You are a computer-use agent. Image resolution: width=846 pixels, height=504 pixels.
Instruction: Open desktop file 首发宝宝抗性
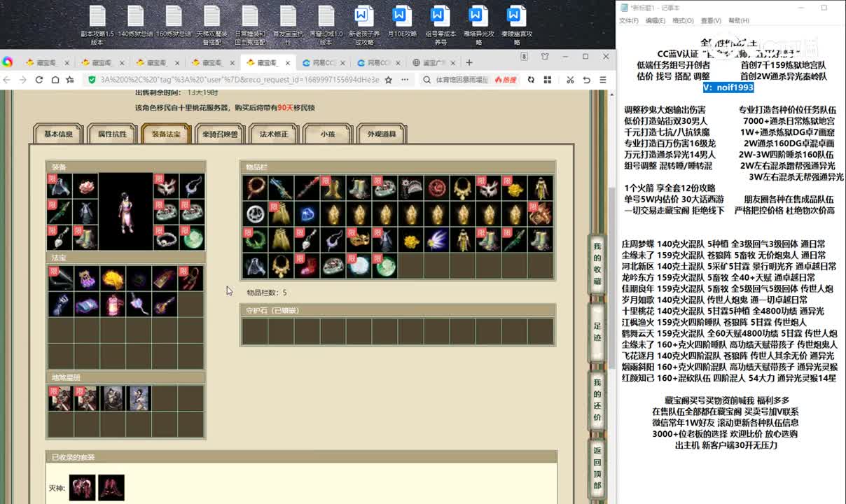[x=288, y=26]
